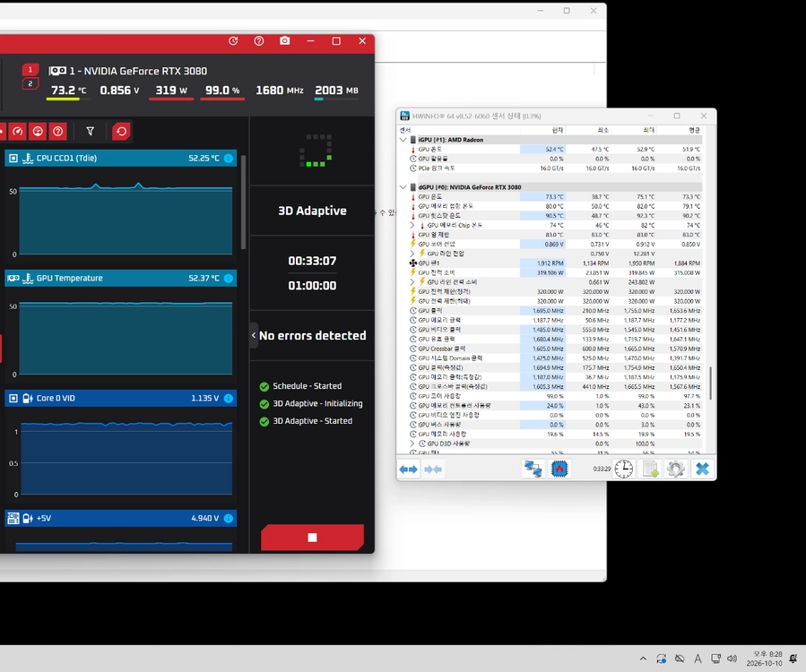The image size is (806, 672).
Task: Click the sync tray icon with blue dot
Action: click(x=662, y=659)
